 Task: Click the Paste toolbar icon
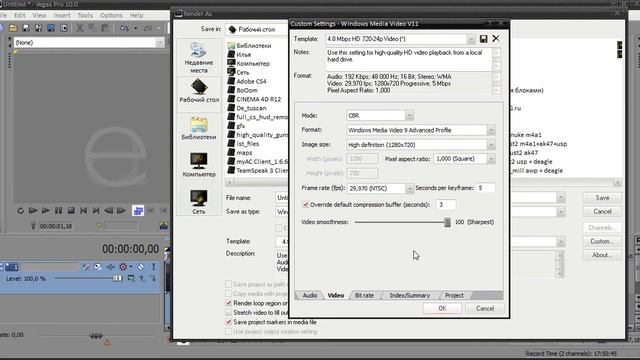click(x=105, y=28)
